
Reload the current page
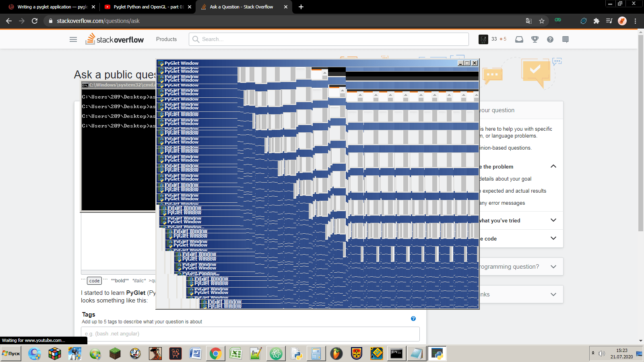click(35, 21)
